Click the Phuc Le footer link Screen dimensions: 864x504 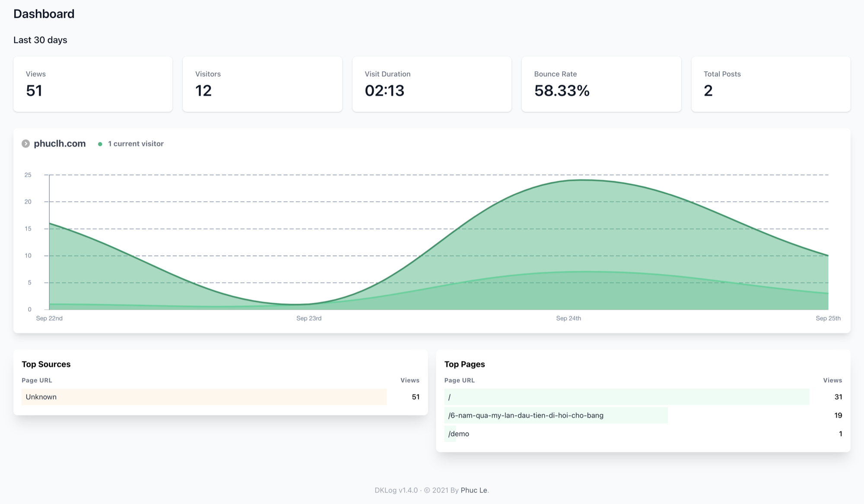pyautogui.click(x=474, y=490)
